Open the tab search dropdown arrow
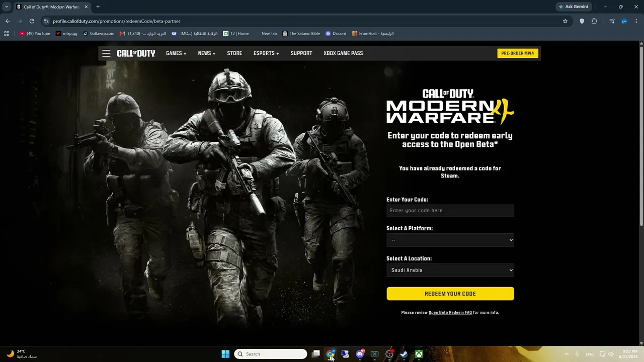This screenshot has height=362, width=644. pyautogui.click(x=7, y=7)
